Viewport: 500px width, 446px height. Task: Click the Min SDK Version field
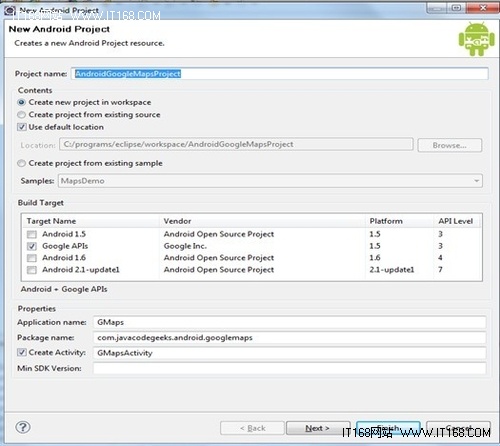289,368
